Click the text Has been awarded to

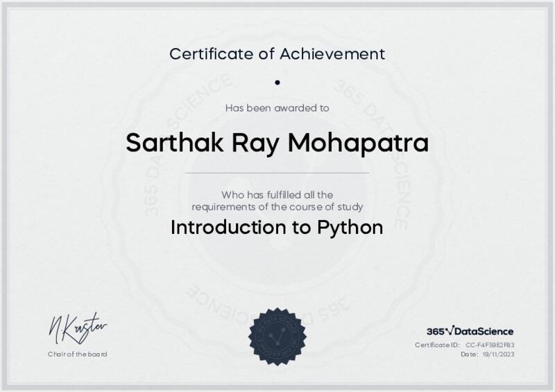point(277,108)
